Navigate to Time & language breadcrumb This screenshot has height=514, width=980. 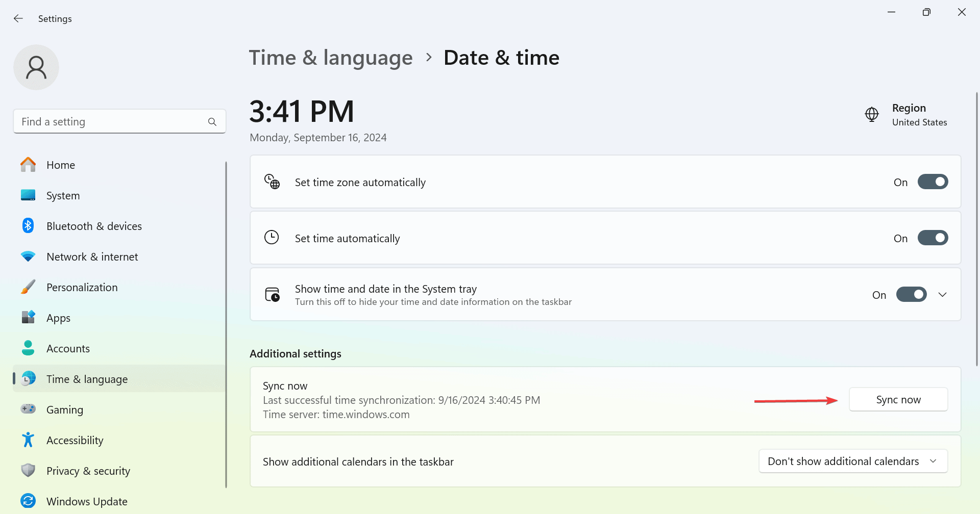[331, 58]
